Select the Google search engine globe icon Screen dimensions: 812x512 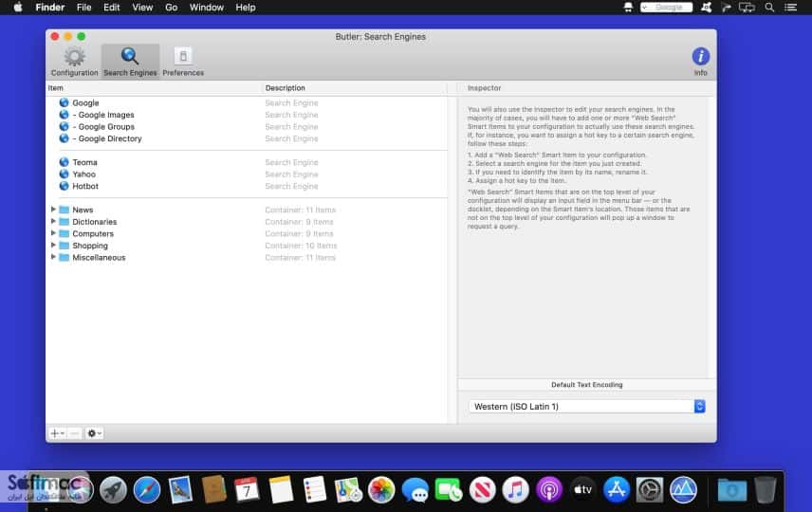click(x=64, y=102)
